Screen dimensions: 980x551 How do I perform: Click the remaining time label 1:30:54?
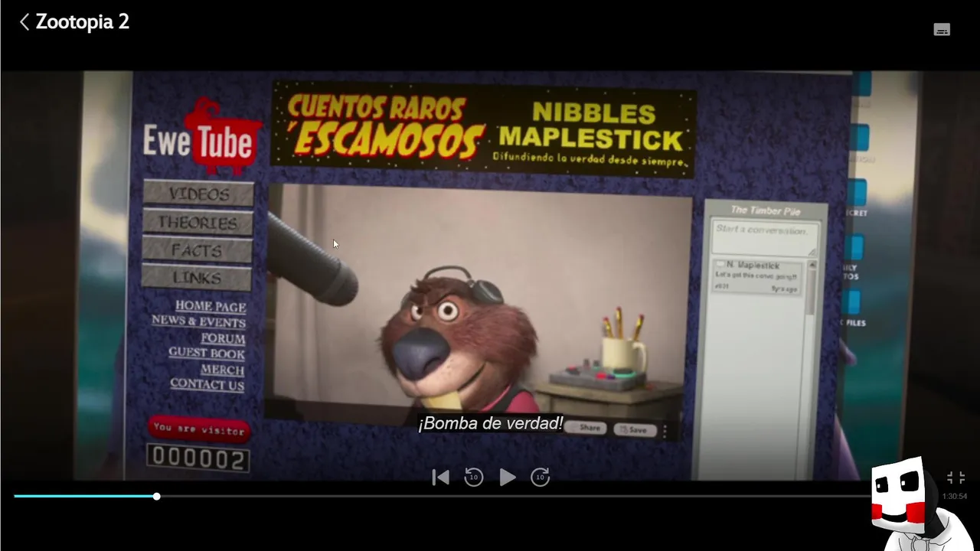point(954,497)
